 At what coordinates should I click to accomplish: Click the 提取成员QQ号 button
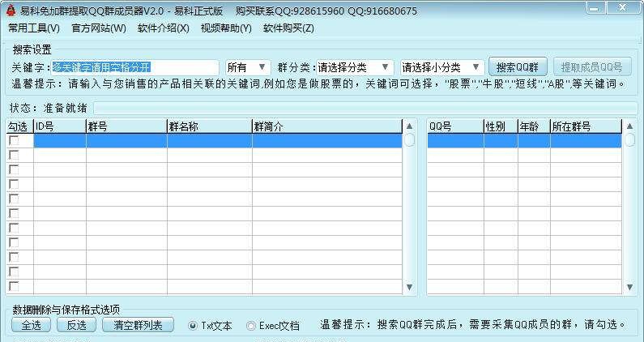click(592, 67)
